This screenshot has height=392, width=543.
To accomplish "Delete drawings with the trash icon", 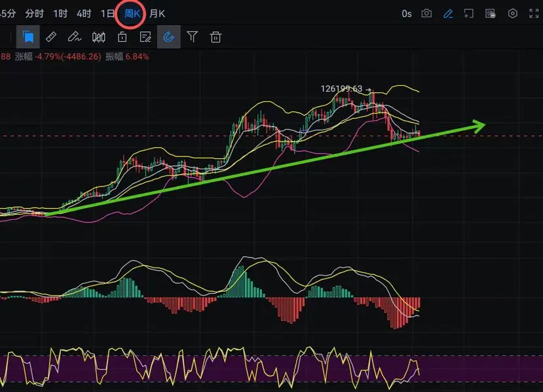I will click(x=215, y=37).
